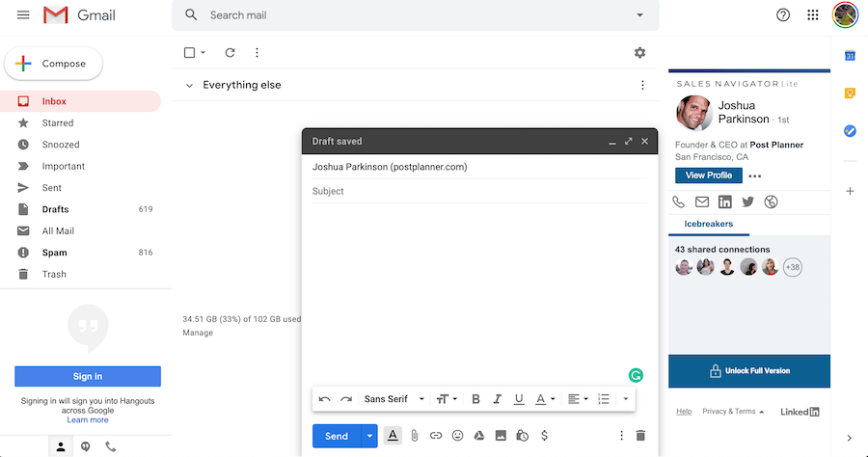Refresh the mail list
Screen dimensions: 868x457
tap(230, 53)
